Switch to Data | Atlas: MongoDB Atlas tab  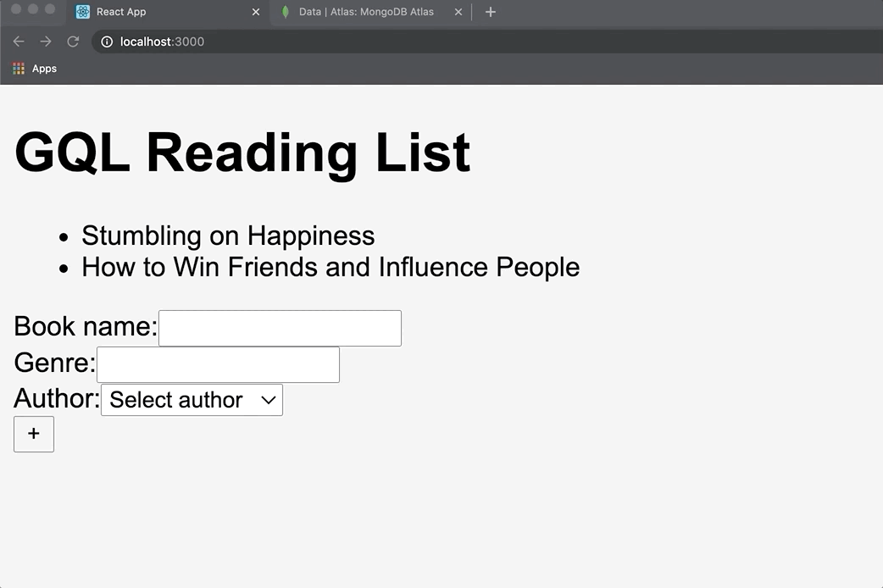366,12
